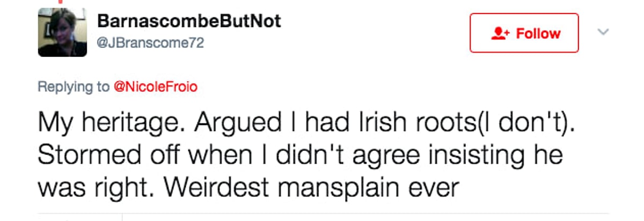Screen dimensions: 644x221
Task: Follow the BarnascombeButNot account
Action: click(x=524, y=33)
